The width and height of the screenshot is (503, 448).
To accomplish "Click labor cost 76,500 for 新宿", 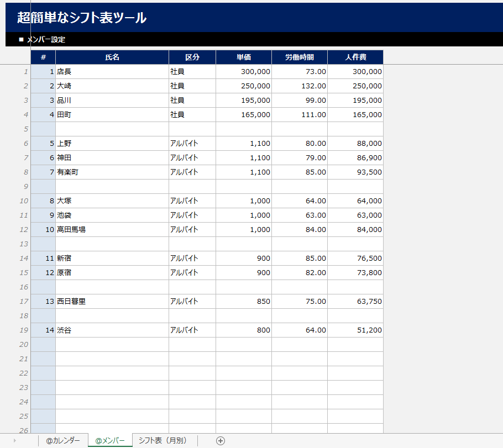I will (x=355, y=258).
